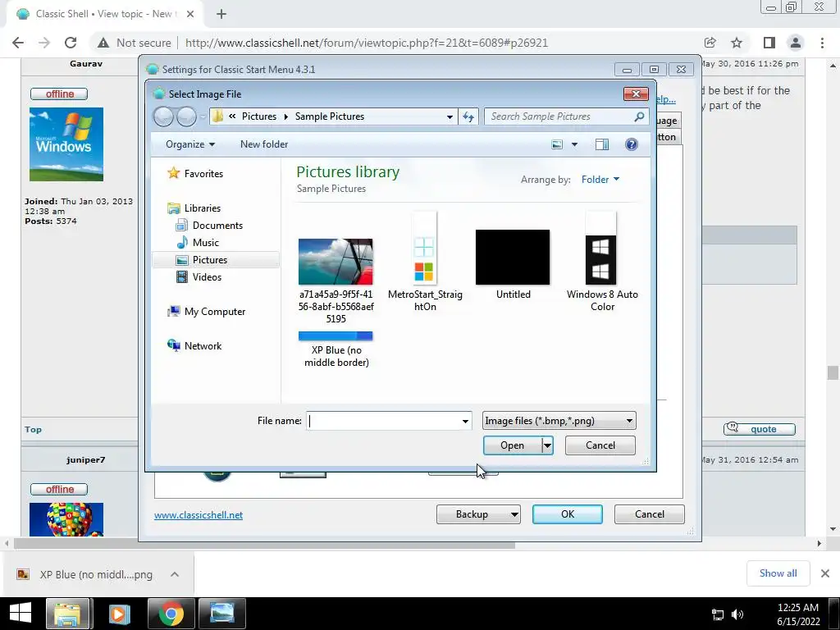Image resolution: width=840 pixels, height=630 pixels.
Task: Create a New folder
Action: tap(264, 144)
